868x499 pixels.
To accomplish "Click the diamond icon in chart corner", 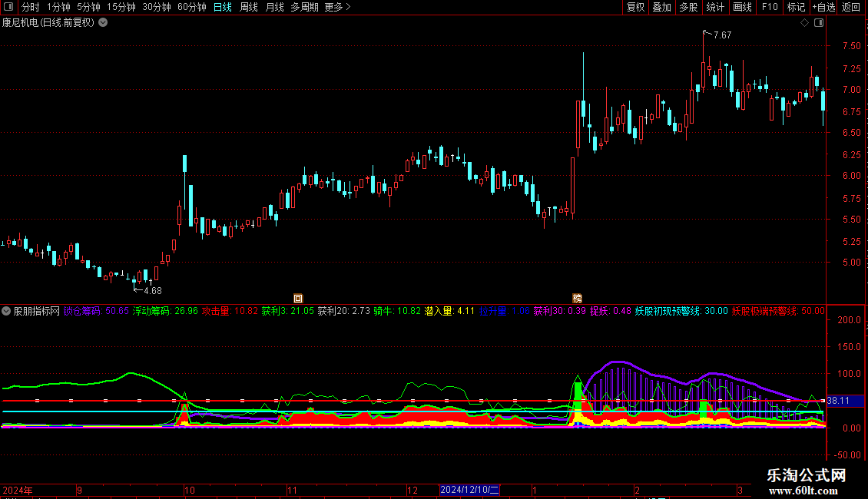I will pos(805,23).
